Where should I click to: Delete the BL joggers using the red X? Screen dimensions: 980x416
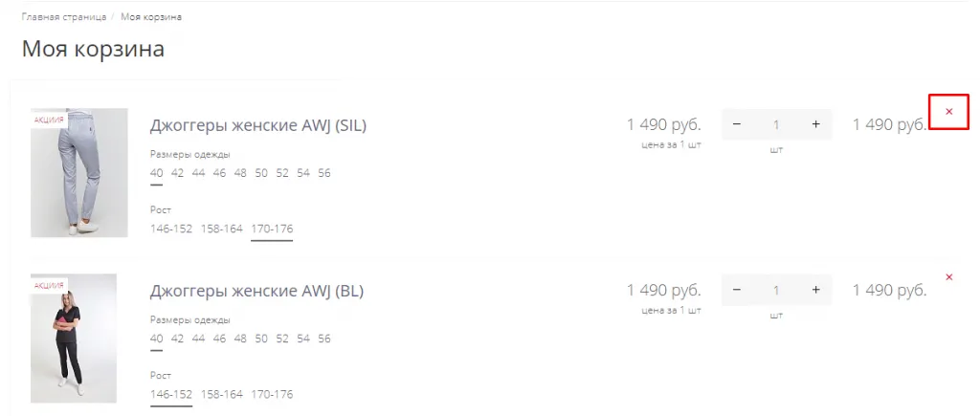pos(948,277)
